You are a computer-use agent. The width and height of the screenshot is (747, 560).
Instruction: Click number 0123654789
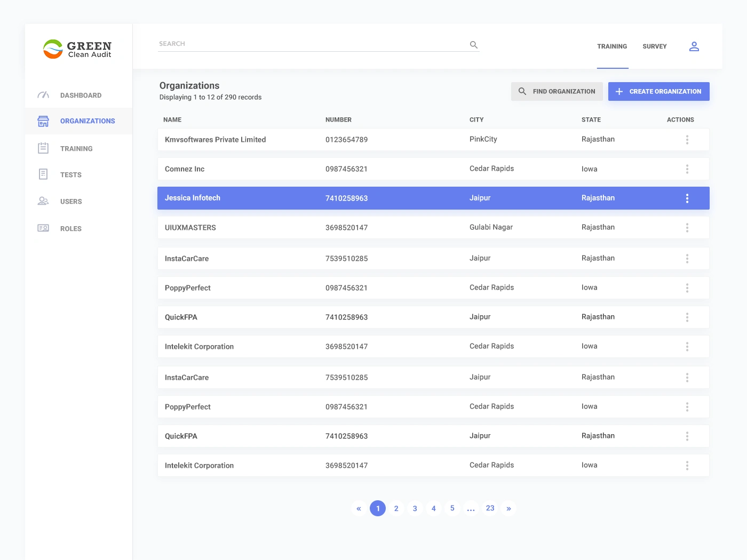point(347,140)
